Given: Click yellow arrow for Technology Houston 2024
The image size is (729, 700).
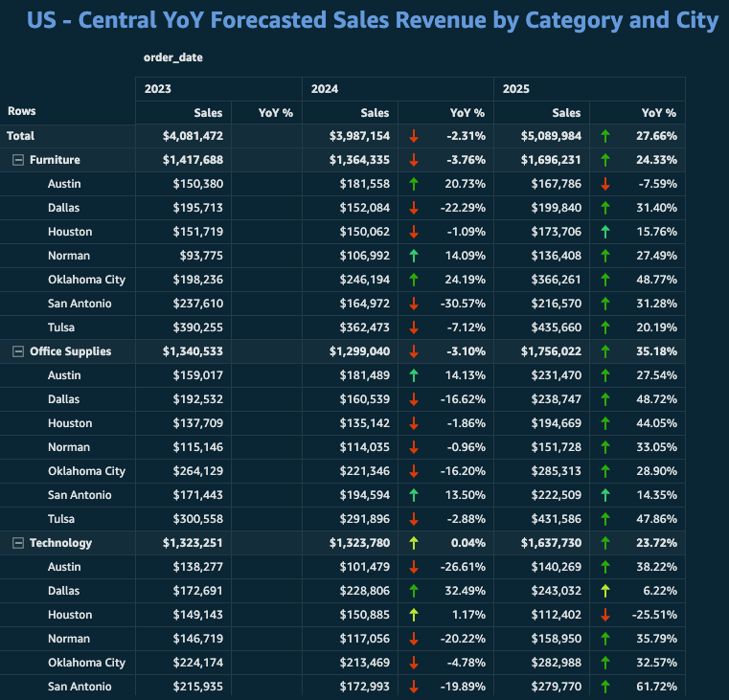Looking at the screenshot, I should 414,615.
